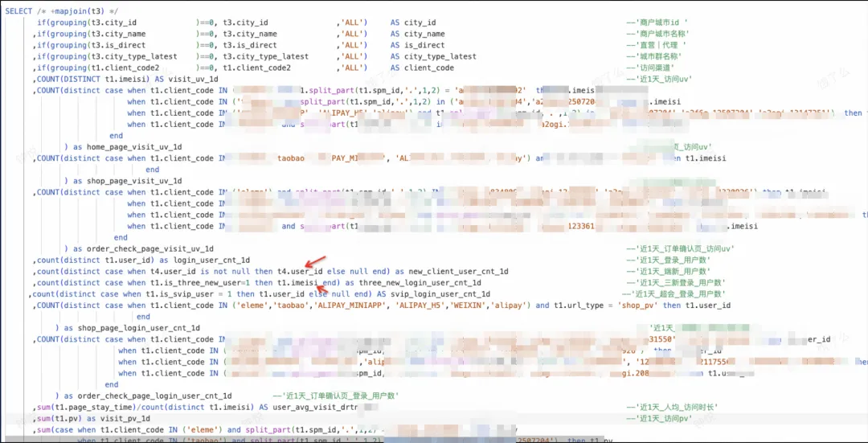Click the mapjoin(t3) hint comment

pyautogui.click(x=77, y=11)
